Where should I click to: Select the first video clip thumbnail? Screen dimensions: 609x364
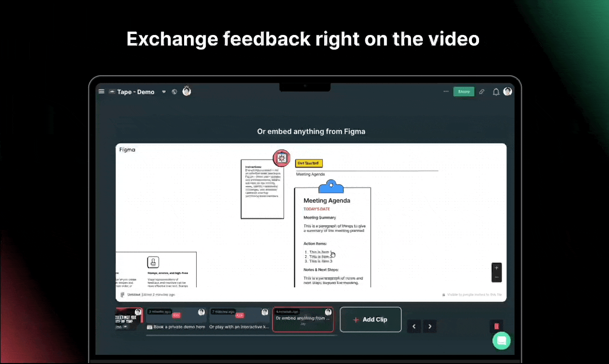(129, 319)
